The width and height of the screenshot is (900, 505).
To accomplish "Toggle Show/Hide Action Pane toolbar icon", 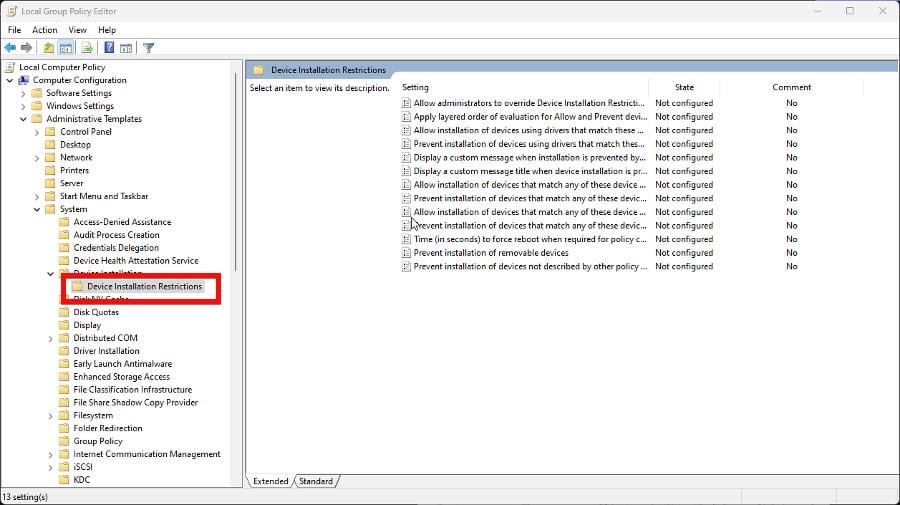I will point(126,48).
